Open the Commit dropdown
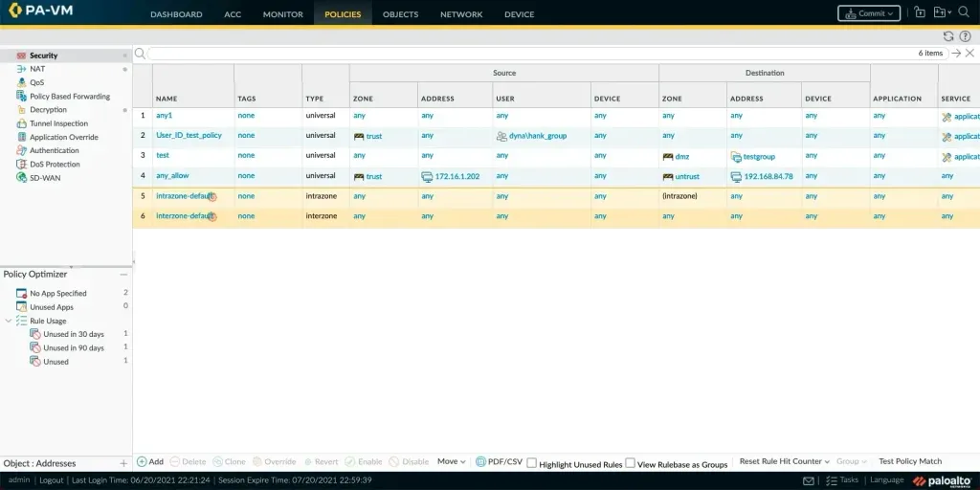Viewport: 980px width, 490px height. click(x=869, y=13)
